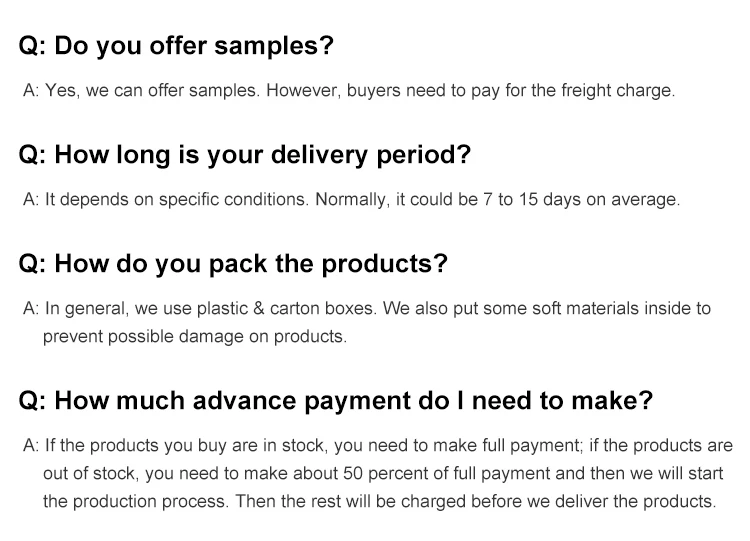The height and width of the screenshot is (541, 750).
Task: Click the 'A:' label before 'Yes, we can offer'
Action: click(x=31, y=91)
